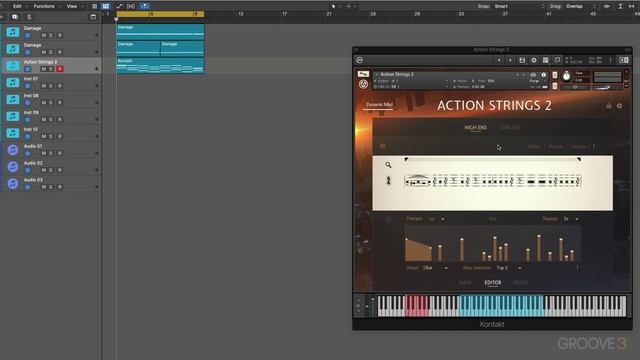Click the flex view icon in the toolbar
Viewport: 640px width, 360px height.
(131, 6)
